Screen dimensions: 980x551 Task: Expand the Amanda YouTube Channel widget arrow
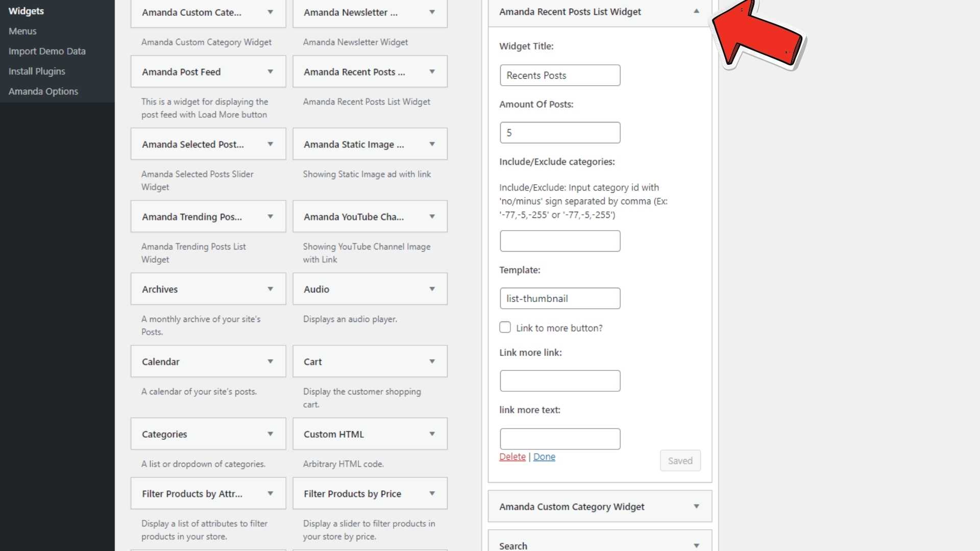pyautogui.click(x=432, y=217)
